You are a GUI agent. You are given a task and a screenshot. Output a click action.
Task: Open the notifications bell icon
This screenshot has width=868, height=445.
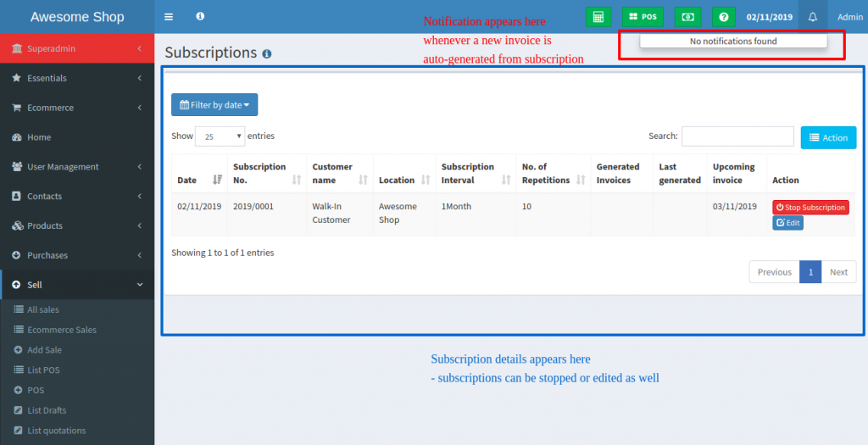812,17
